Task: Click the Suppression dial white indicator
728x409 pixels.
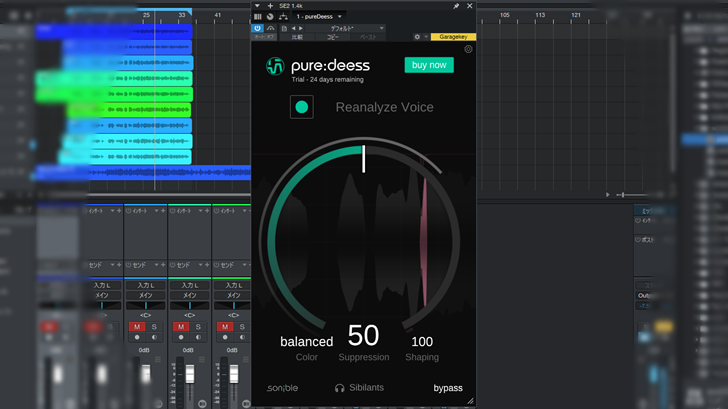Action: tap(364, 159)
